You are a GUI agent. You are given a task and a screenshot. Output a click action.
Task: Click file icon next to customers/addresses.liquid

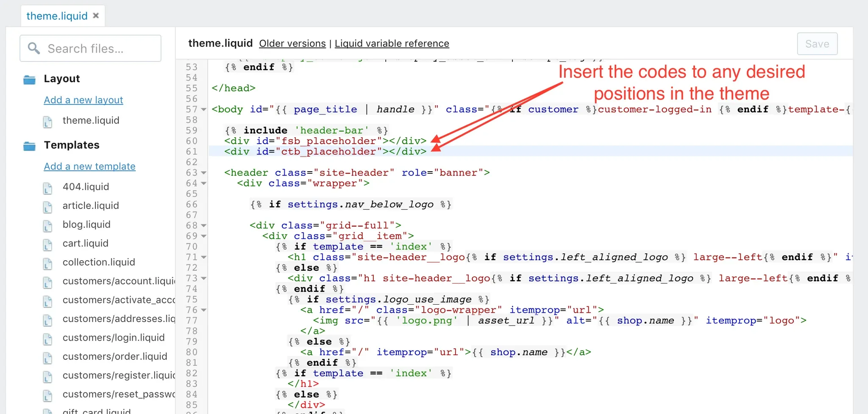pos(47,320)
